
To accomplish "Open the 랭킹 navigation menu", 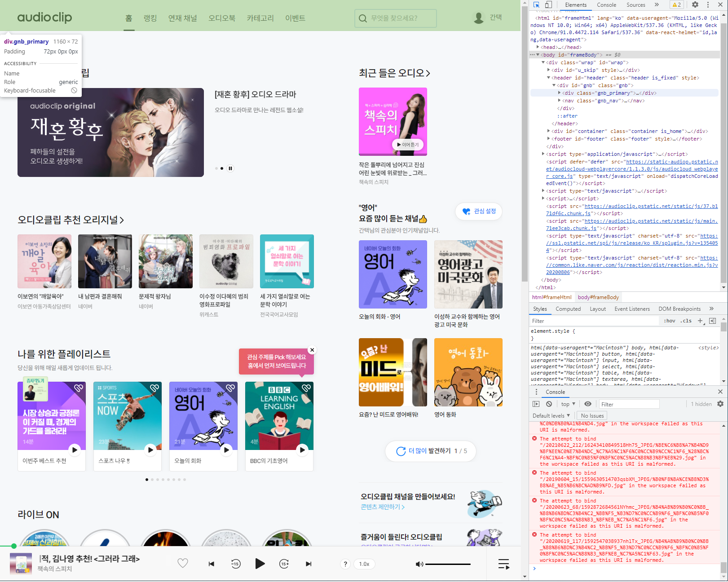I will (x=150, y=18).
